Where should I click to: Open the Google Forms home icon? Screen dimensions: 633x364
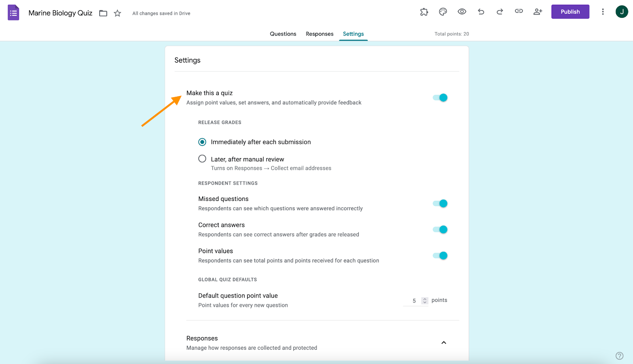tap(13, 13)
